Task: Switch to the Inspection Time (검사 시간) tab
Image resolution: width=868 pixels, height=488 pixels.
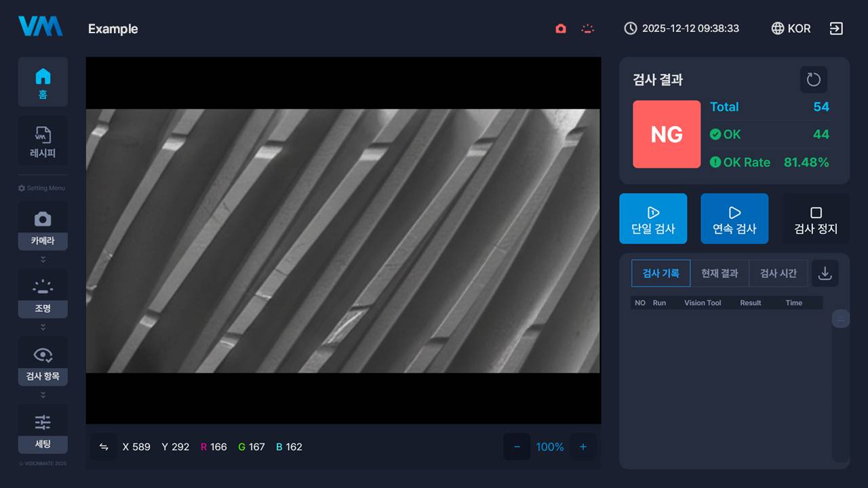Action: (778, 273)
